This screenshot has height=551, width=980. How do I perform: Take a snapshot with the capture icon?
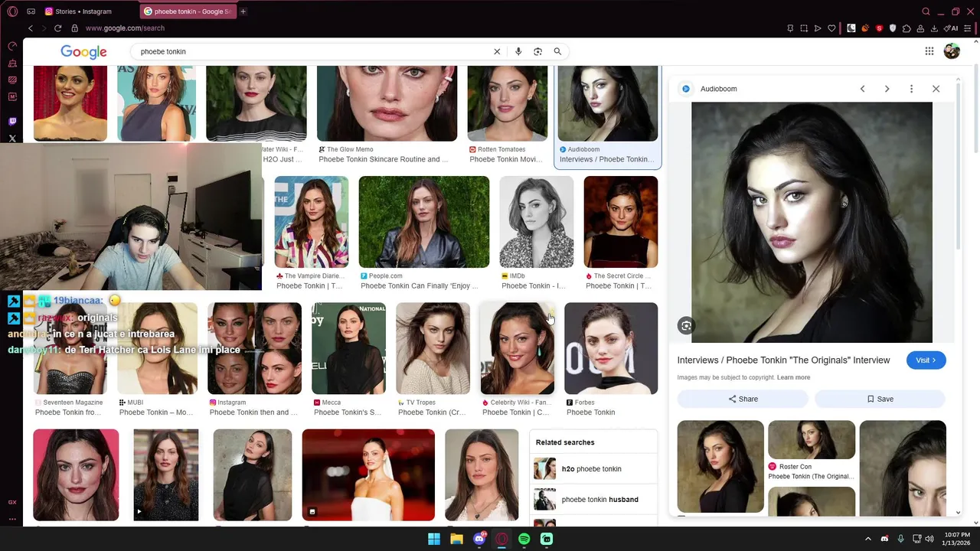[x=804, y=28]
